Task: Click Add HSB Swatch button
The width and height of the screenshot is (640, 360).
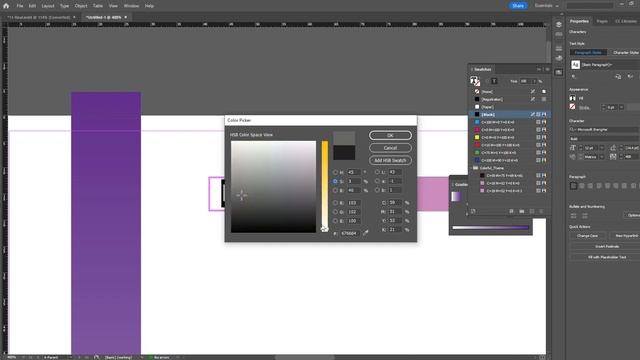Action: (x=390, y=160)
